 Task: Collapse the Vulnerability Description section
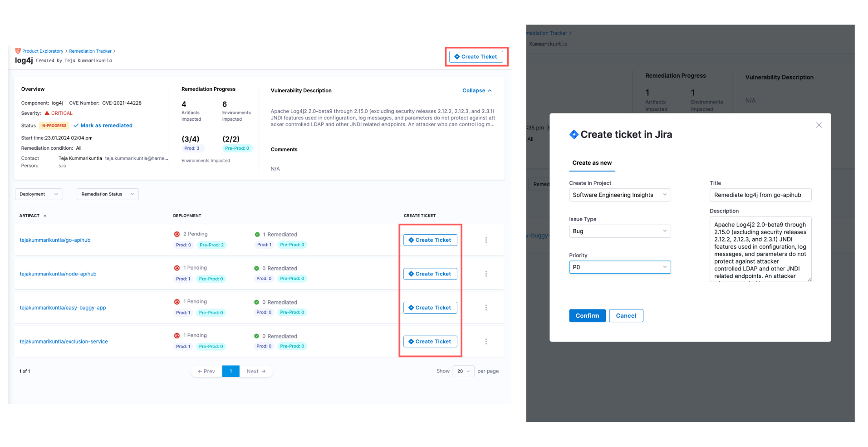tap(476, 91)
